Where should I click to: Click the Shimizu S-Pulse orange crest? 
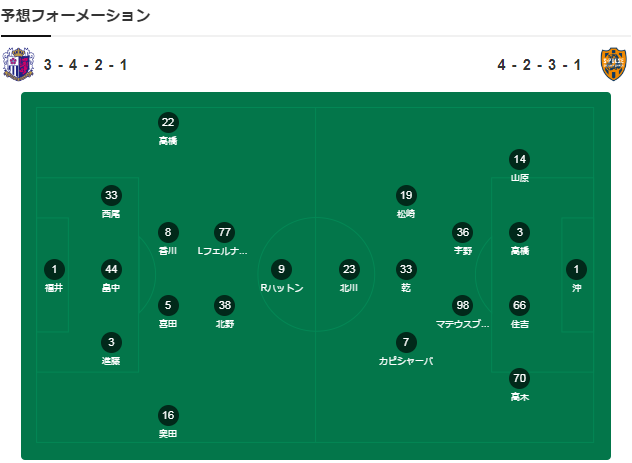point(613,64)
